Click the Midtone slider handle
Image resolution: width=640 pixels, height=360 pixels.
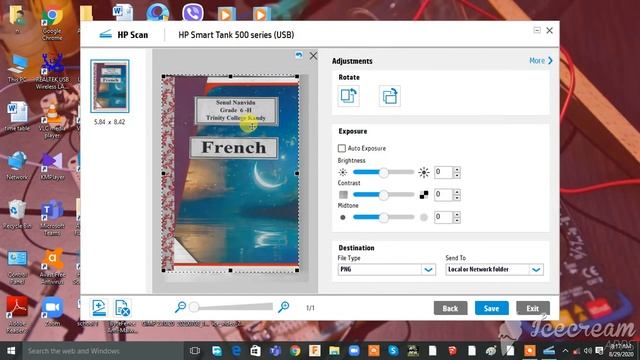click(383, 217)
